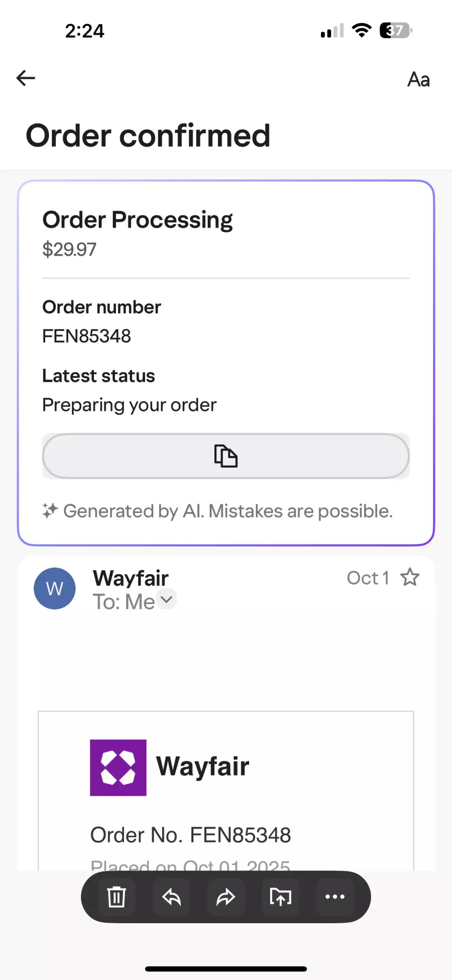Viewport: 452px width, 980px height.
Task: Select the Order Processing heading
Action: tap(137, 220)
